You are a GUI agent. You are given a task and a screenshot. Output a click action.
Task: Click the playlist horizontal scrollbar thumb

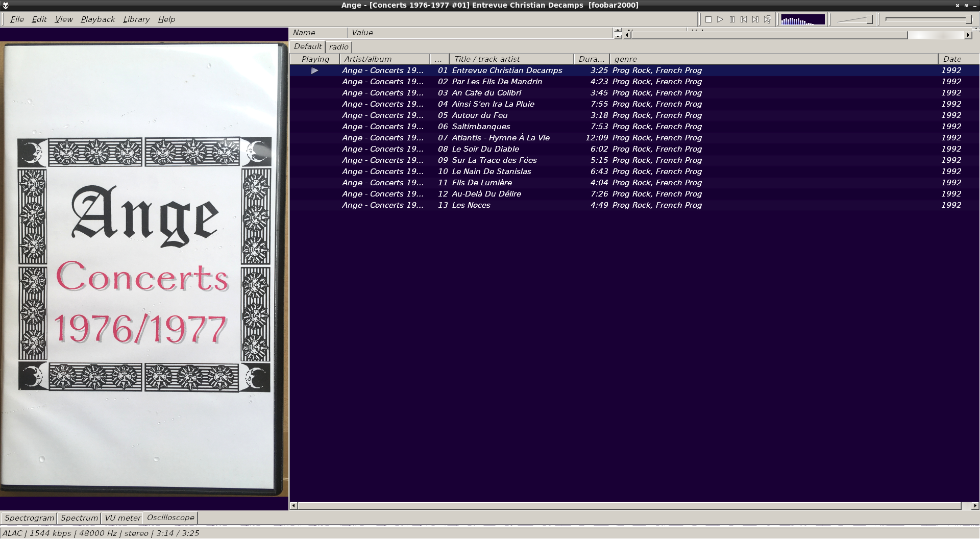629,506
